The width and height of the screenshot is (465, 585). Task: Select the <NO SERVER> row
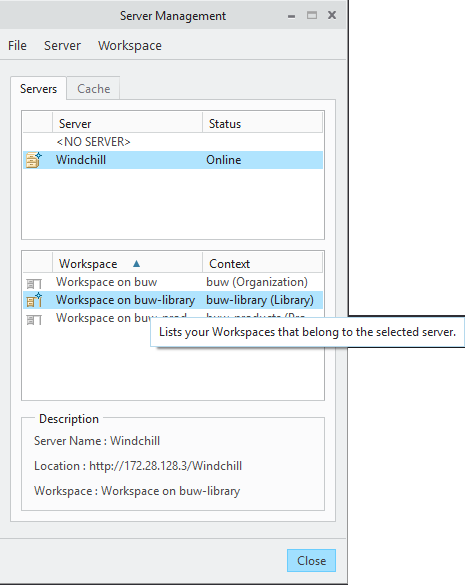pyautogui.click(x=173, y=142)
